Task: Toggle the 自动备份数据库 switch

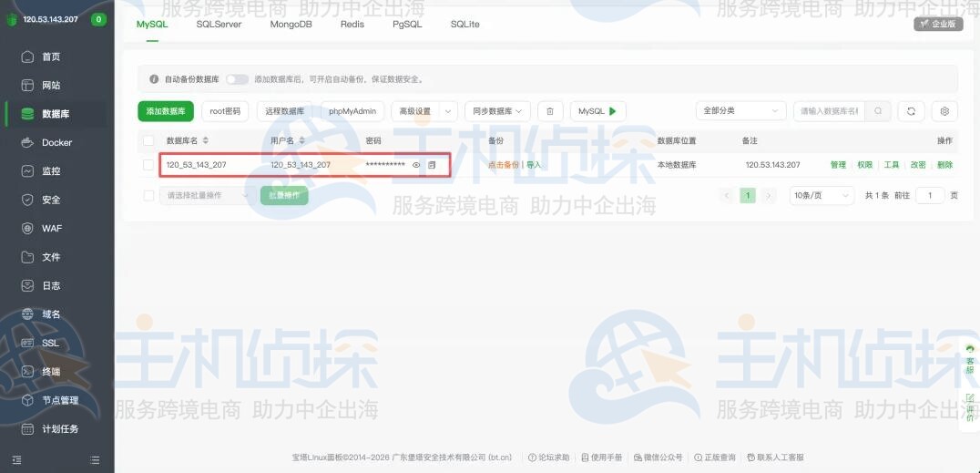Action: click(x=238, y=79)
